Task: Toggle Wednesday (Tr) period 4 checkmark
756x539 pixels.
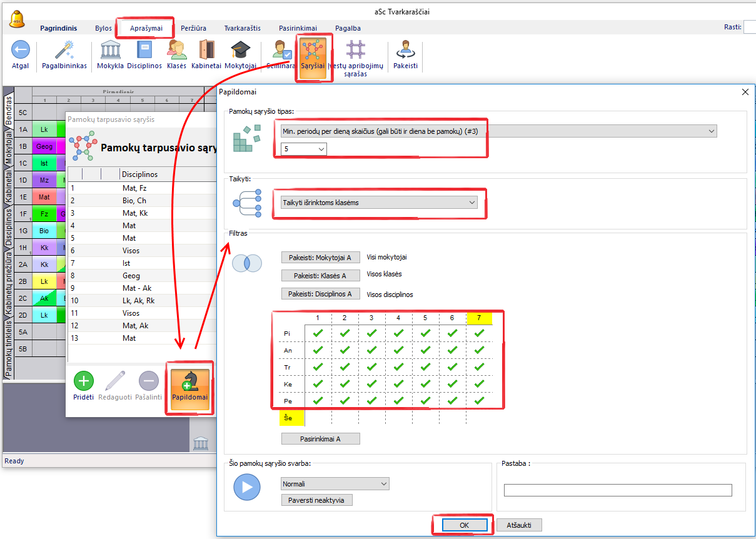Action: [398, 367]
